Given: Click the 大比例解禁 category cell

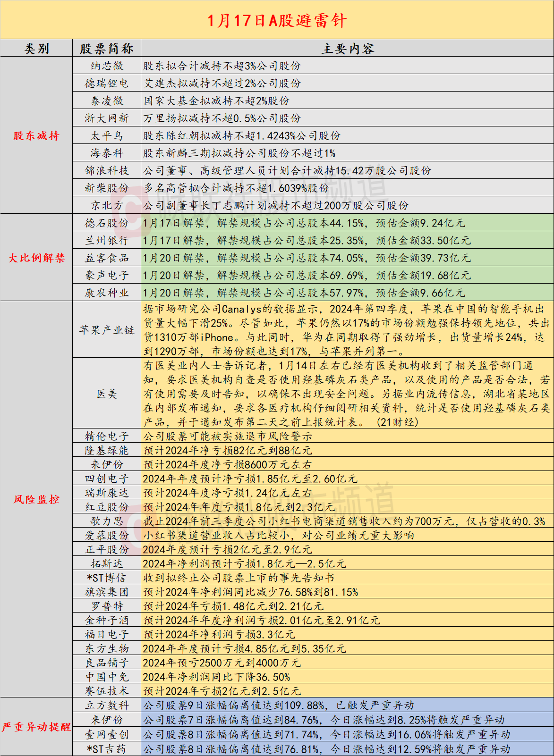Looking at the screenshot, I should click(36, 258).
